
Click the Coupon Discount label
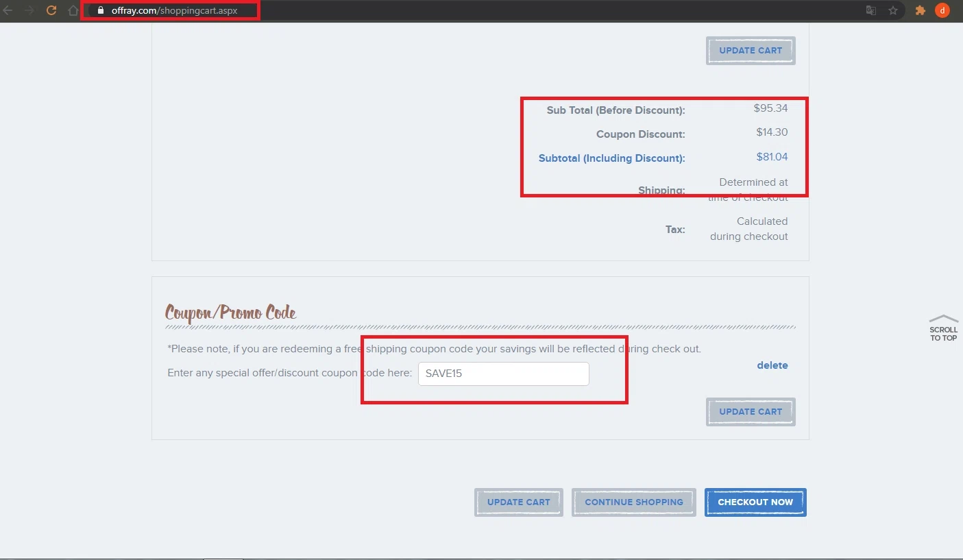pyautogui.click(x=640, y=134)
